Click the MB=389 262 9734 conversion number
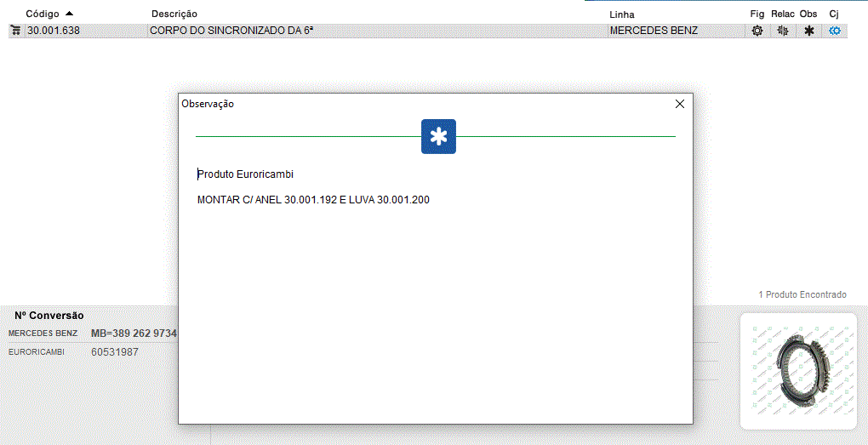The height and width of the screenshot is (445, 868). coord(134,334)
